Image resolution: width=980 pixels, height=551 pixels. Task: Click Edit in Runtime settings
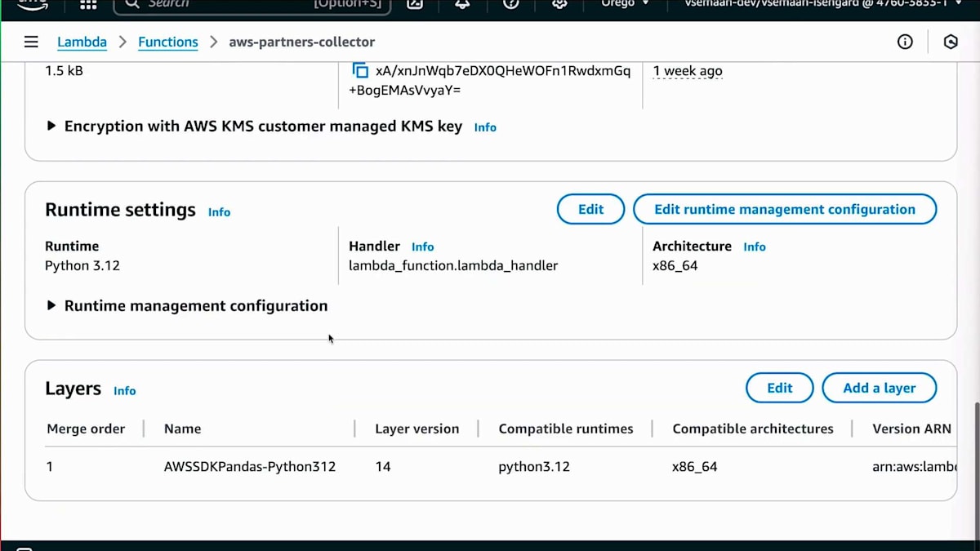tap(590, 209)
